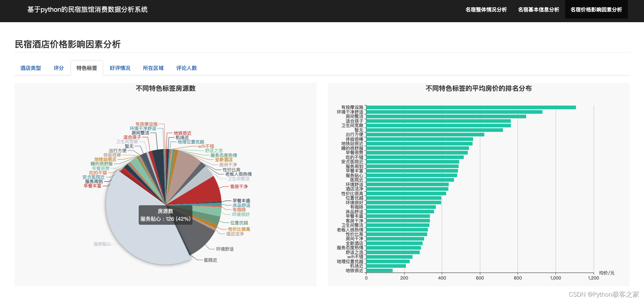Switch to the 酒店类型 tab
The image size is (644, 301).
[x=31, y=68]
